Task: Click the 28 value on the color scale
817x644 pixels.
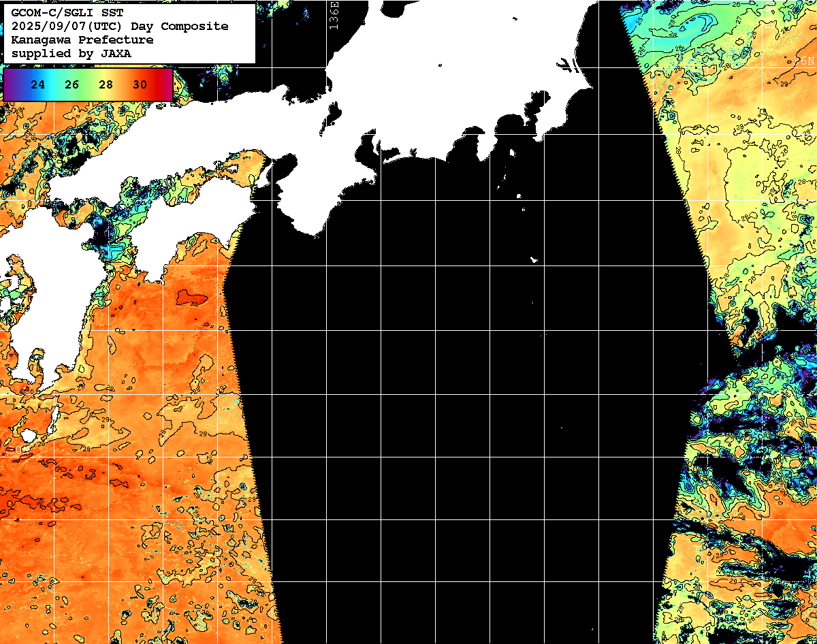Action: 106,85
